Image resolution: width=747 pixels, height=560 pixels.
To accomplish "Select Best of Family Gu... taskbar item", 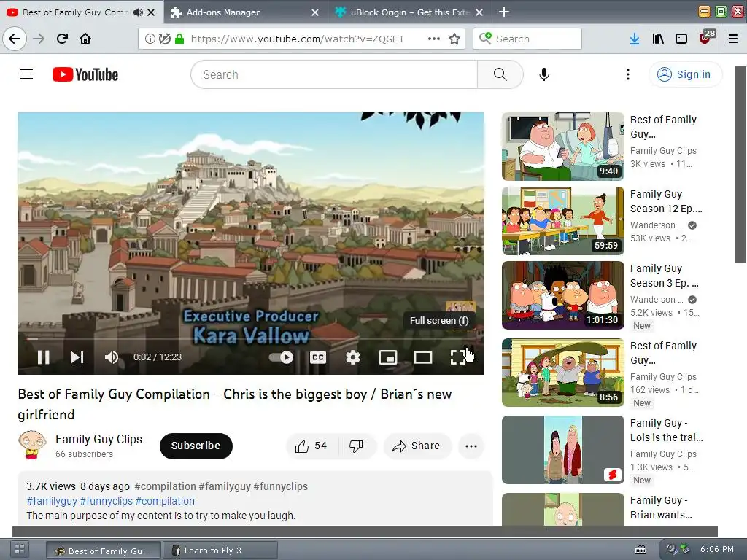I will 104,551.
